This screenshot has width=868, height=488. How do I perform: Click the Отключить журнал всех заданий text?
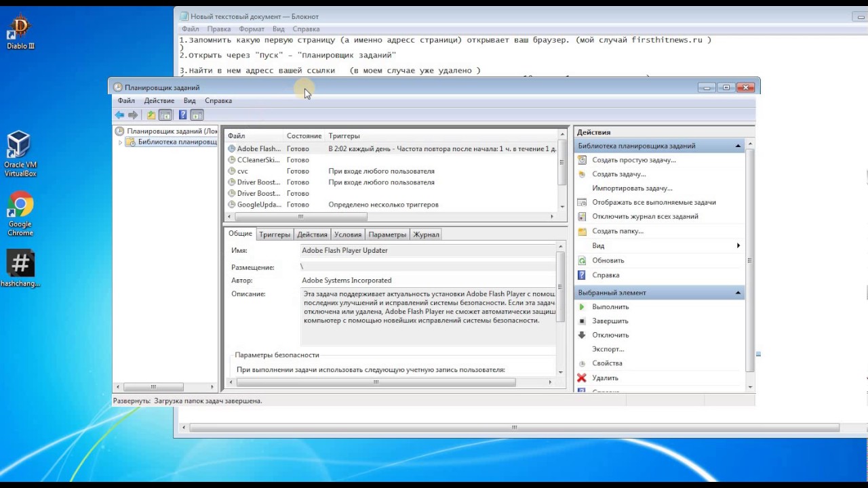pyautogui.click(x=645, y=216)
